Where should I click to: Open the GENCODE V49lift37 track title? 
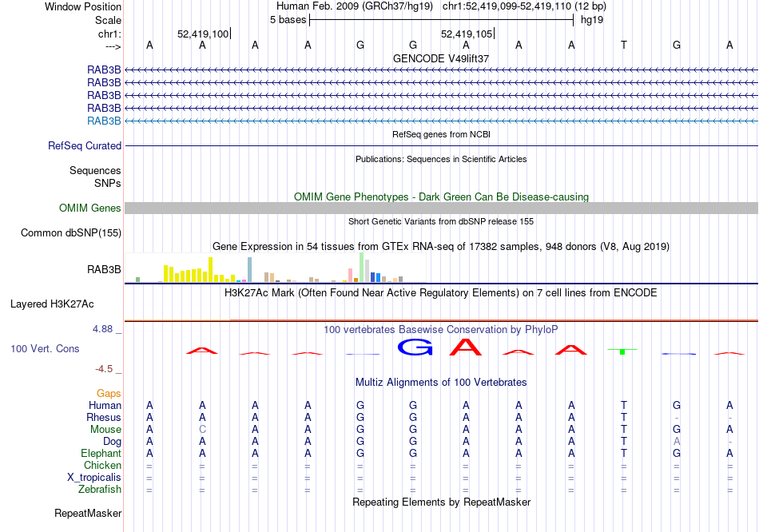click(441, 58)
